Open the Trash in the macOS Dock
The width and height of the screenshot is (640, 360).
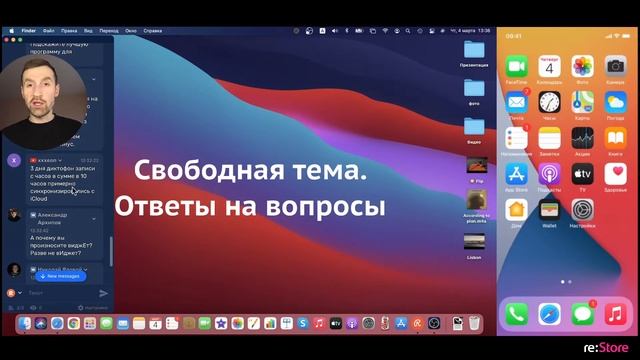(x=474, y=324)
